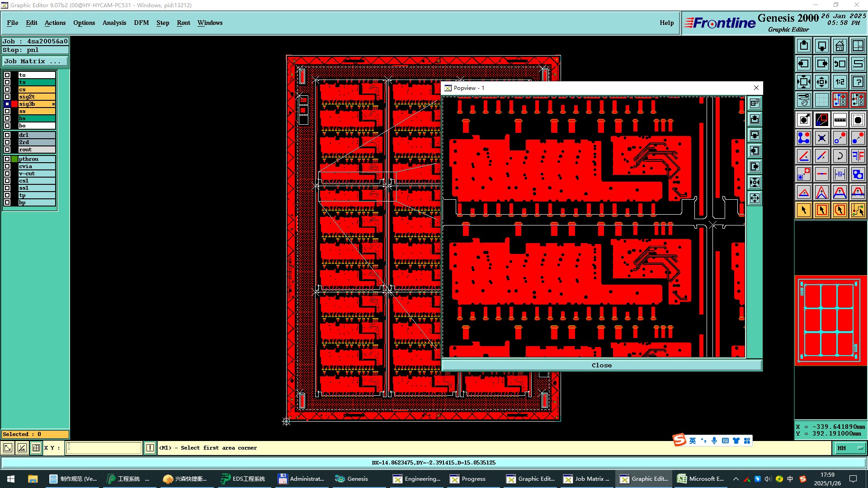Select the mirror F tool icon
The height and width of the screenshot is (488, 868).
(858, 156)
